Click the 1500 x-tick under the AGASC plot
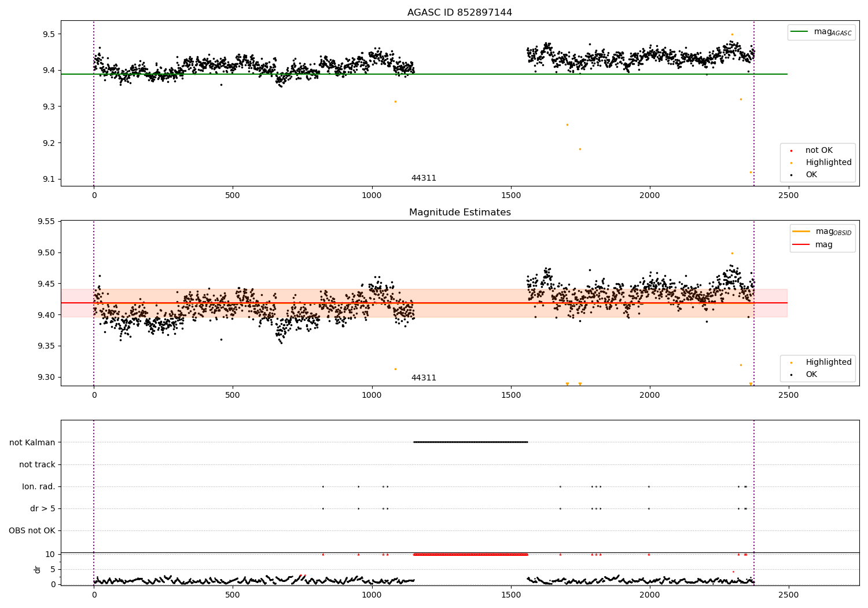This screenshot has width=868, height=608. (511, 196)
